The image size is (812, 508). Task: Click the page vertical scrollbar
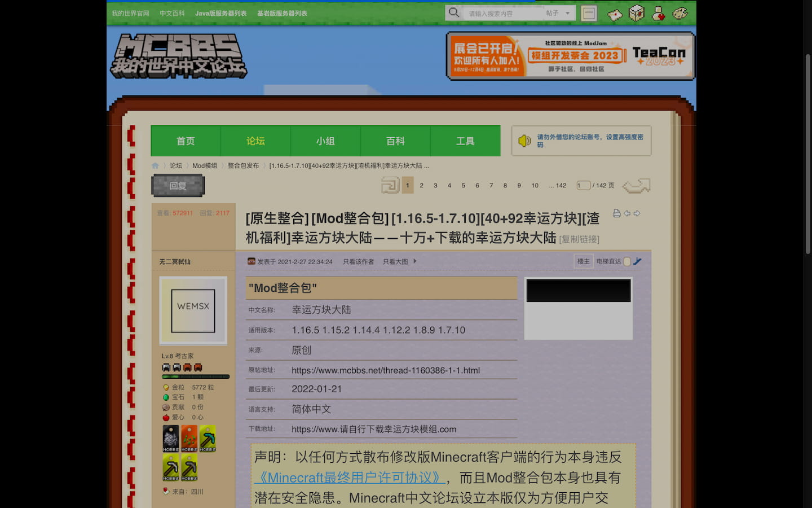pyautogui.click(x=807, y=154)
